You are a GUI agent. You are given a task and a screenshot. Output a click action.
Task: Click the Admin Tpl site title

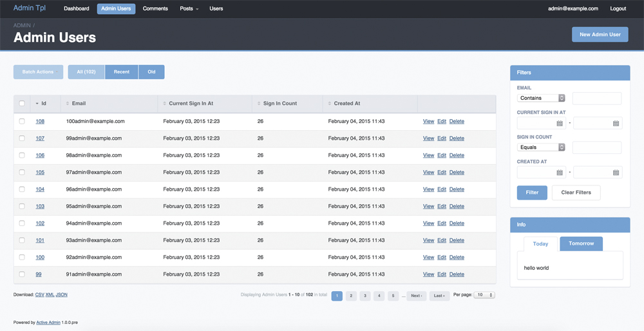pos(30,8)
